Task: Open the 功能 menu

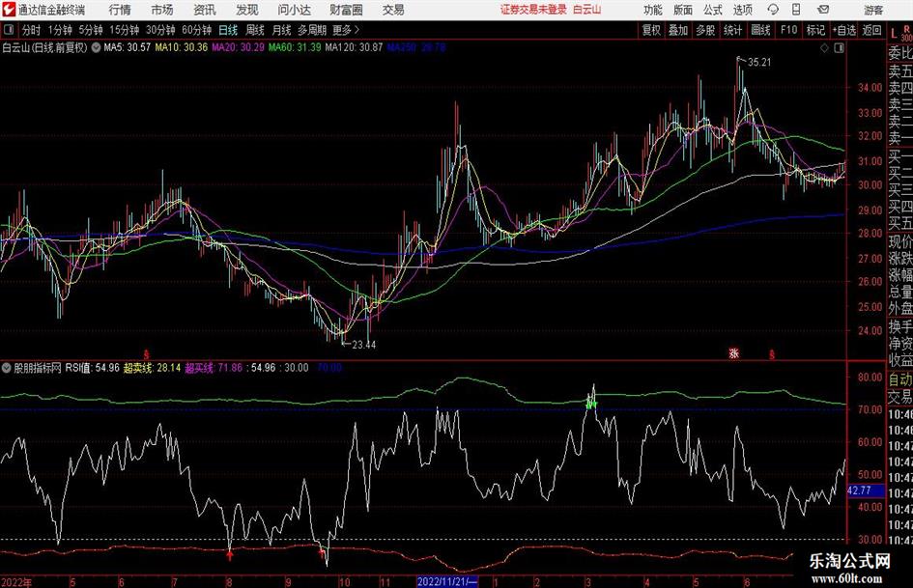Action: (653, 10)
